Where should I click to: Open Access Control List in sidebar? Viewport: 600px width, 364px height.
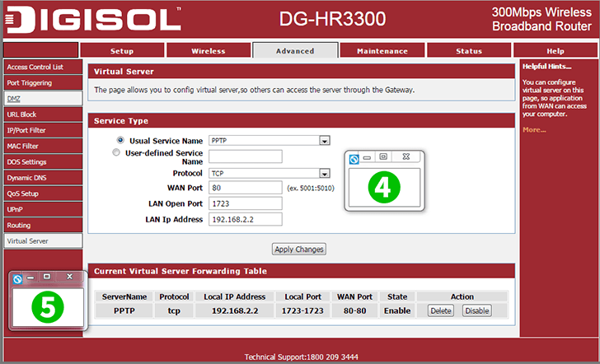click(x=43, y=67)
